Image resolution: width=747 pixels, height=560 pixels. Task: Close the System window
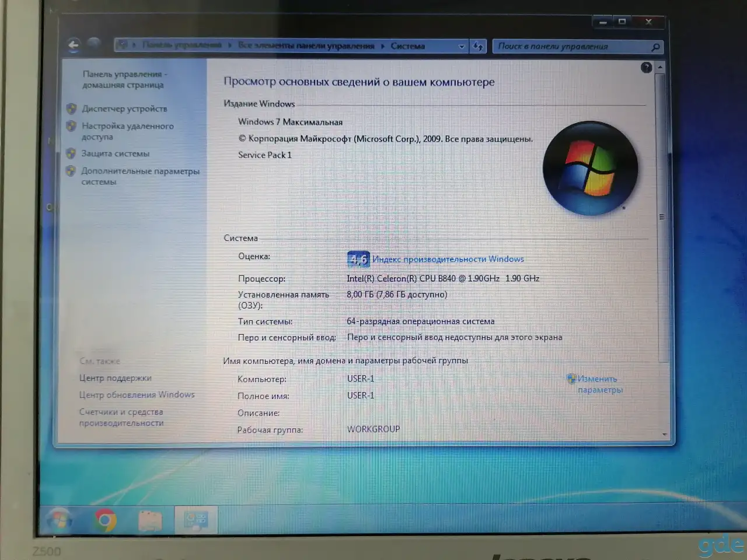click(x=648, y=22)
